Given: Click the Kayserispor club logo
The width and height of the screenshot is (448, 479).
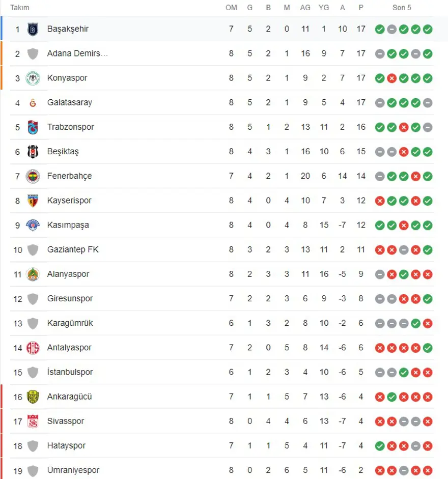Looking at the screenshot, I should [x=33, y=201].
